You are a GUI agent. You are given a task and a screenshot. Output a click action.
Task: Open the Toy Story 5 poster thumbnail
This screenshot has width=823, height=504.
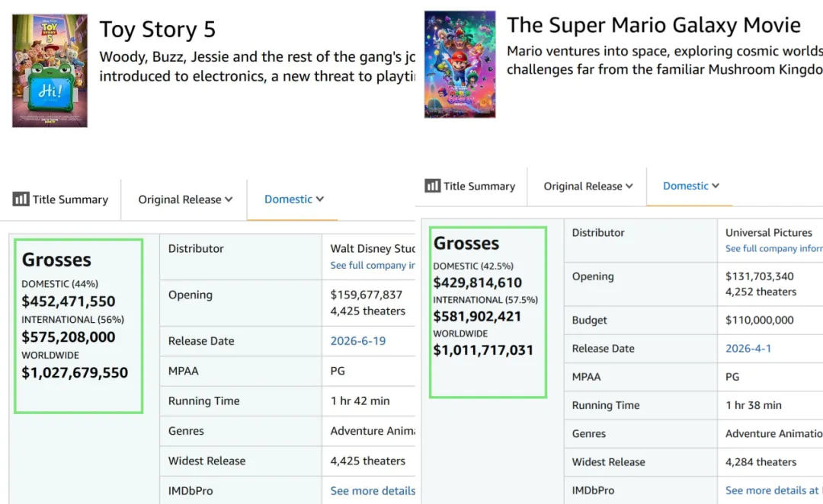click(50, 71)
